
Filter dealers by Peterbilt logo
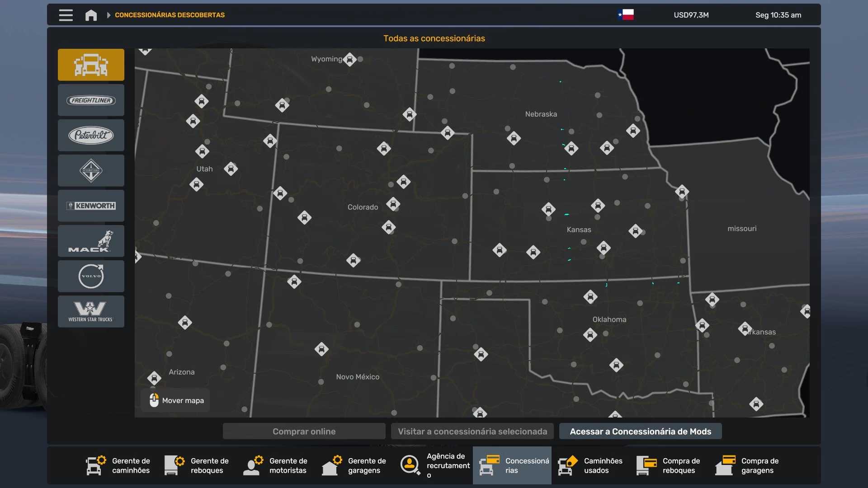[x=91, y=135]
